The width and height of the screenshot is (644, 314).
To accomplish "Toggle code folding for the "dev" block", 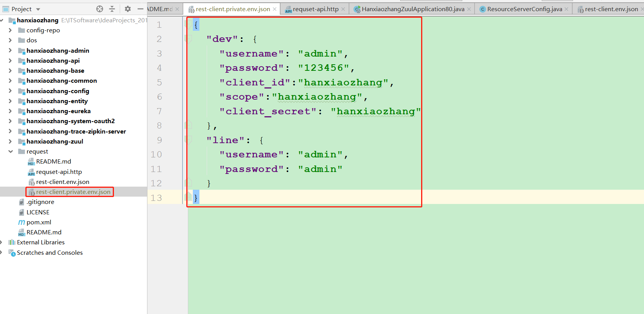I will click(x=188, y=39).
